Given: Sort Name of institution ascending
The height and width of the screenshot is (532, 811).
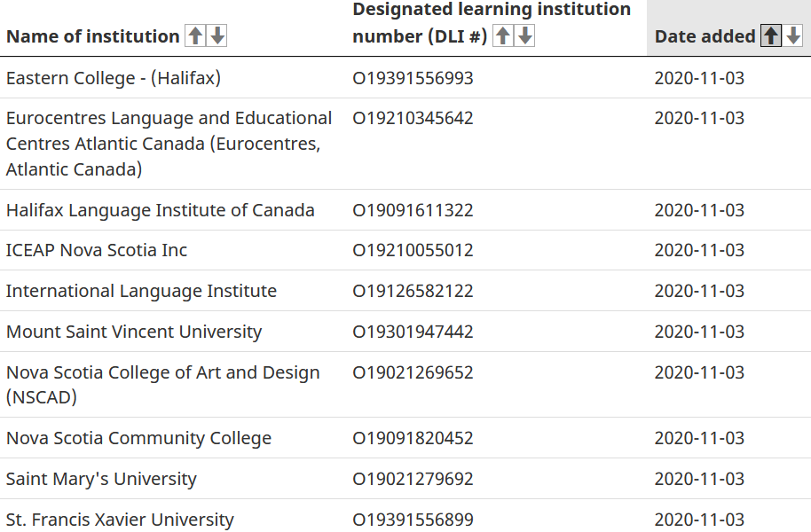Looking at the screenshot, I should pyautogui.click(x=195, y=35).
